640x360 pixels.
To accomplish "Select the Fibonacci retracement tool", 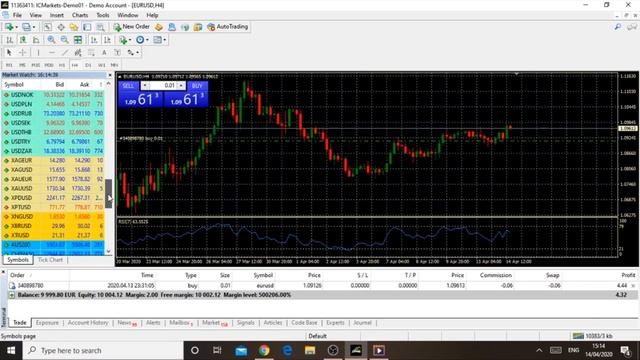I will click(x=91, y=53).
